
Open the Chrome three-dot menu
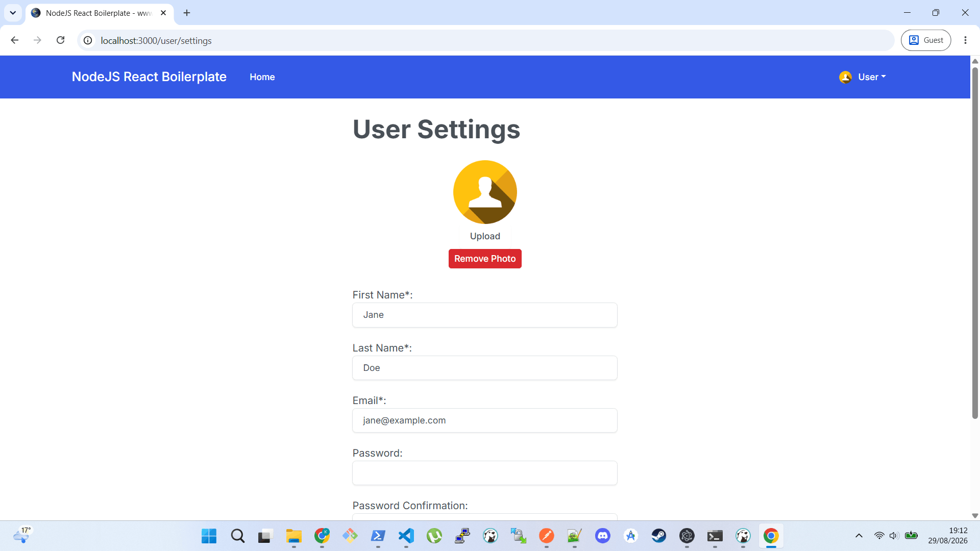965,40
